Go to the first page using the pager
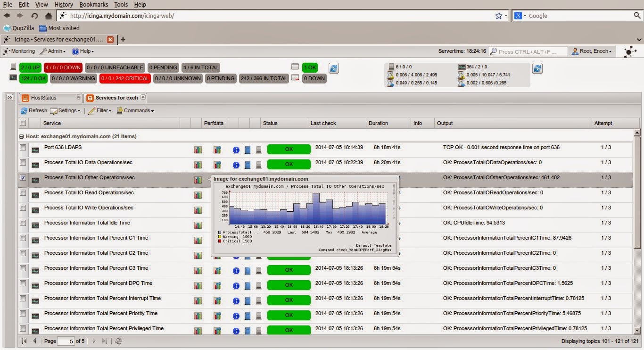644x350 pixels. (x=24, y=341)
